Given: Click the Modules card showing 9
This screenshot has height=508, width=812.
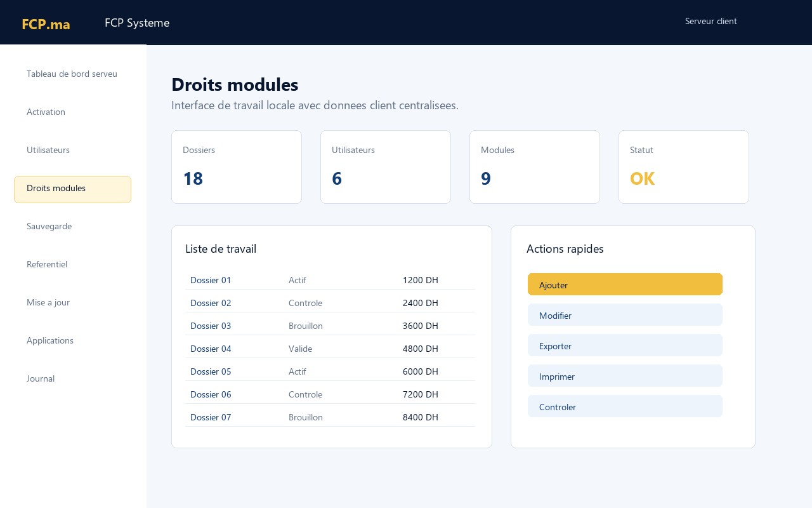Looking at the screenshot, I should [535, 167].
